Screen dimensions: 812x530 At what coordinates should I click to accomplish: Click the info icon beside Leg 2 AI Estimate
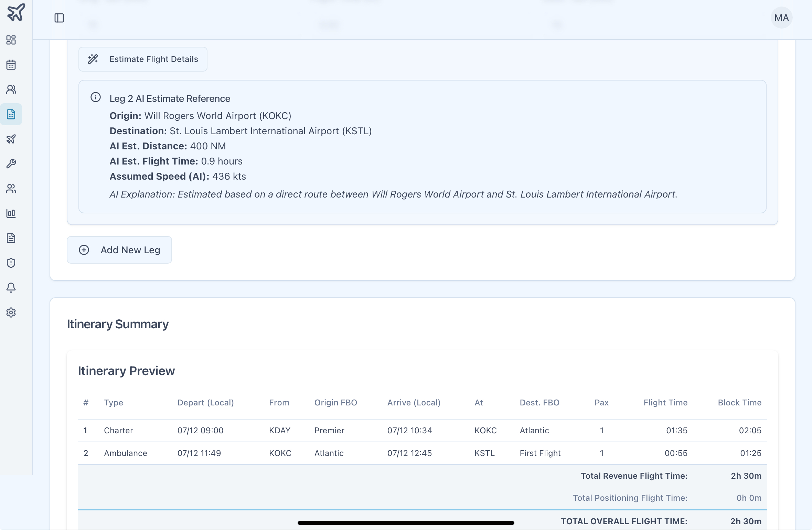pyautogui.click(x=96, y=97)
